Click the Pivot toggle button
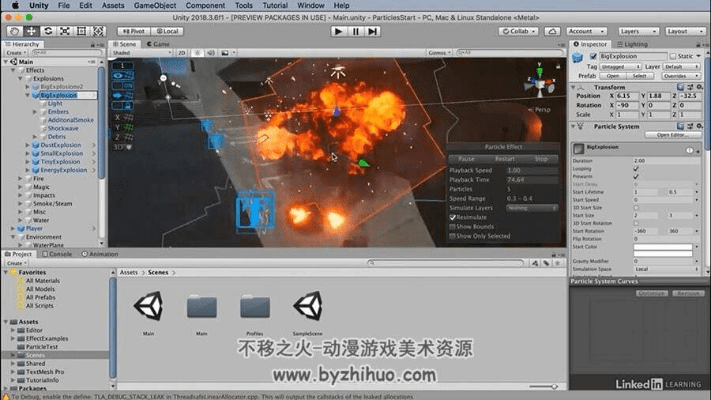 pyautogui.click(x=133, y=31)
